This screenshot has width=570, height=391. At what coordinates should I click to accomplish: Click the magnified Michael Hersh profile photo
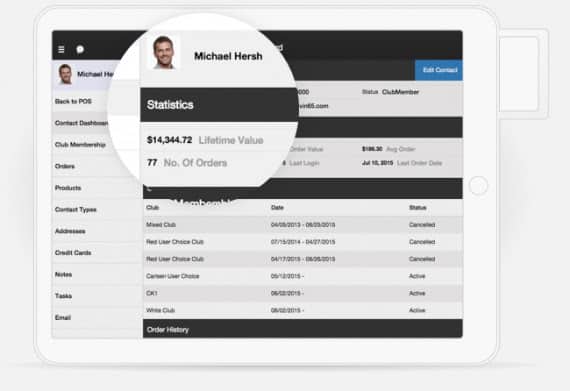tap(164, 52)
